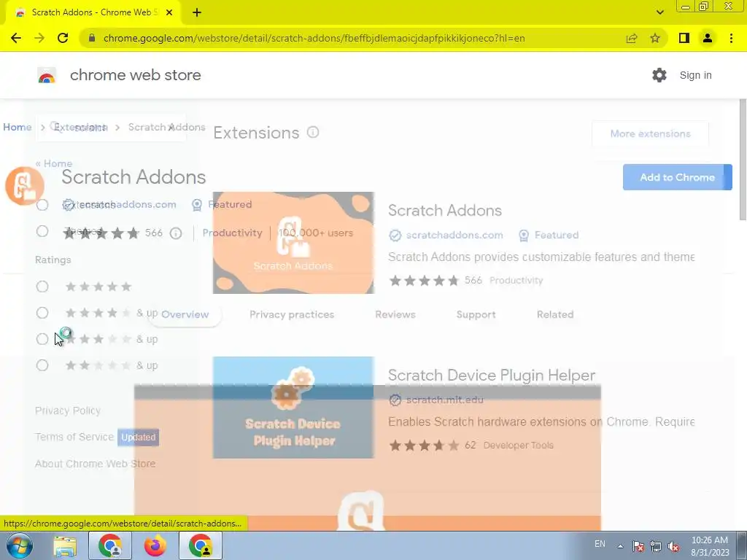The image size is (747, 560).
Task: Open the browser side panel
Action: pyautogui.click(x=684, y=38)
